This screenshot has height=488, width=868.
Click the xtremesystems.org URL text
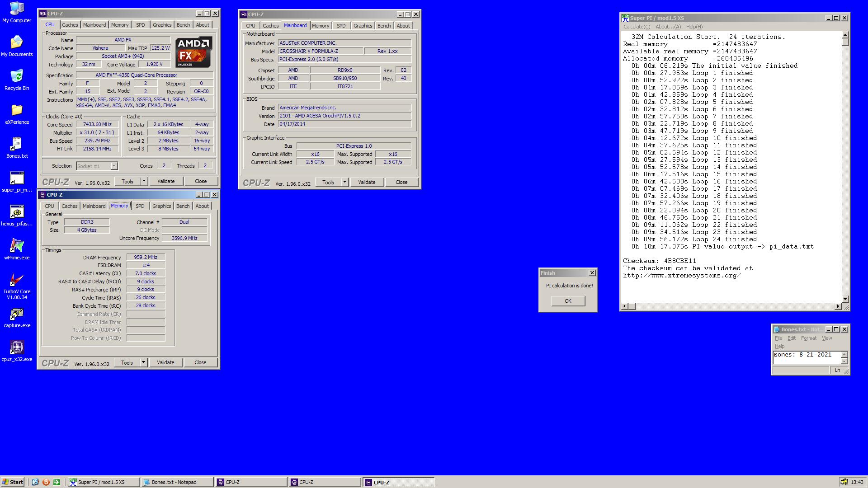click(x=682, y=276)
